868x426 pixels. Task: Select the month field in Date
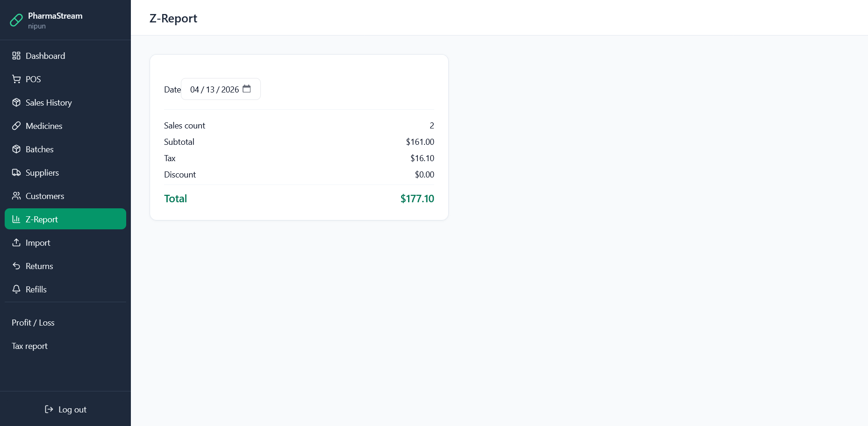(194, 90)
